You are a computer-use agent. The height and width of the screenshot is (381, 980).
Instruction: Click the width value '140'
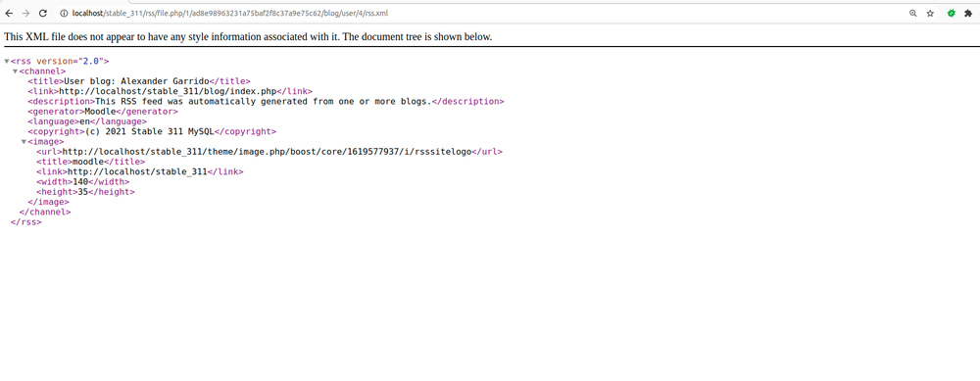coord(80,182)
